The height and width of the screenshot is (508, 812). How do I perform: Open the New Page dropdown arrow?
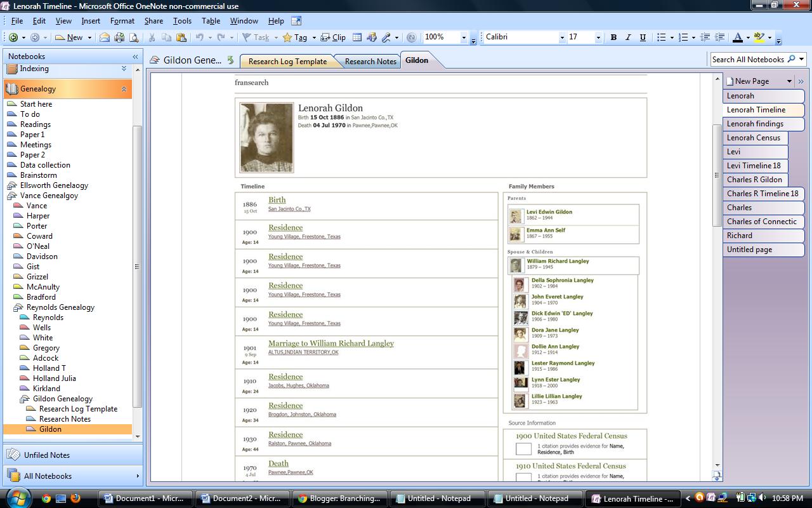789,81
